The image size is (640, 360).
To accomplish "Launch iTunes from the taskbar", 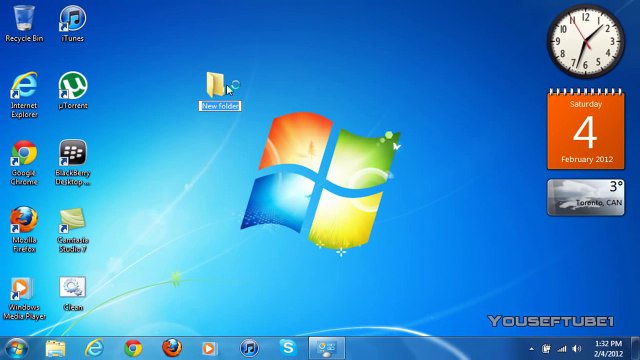I will [249, 349].
